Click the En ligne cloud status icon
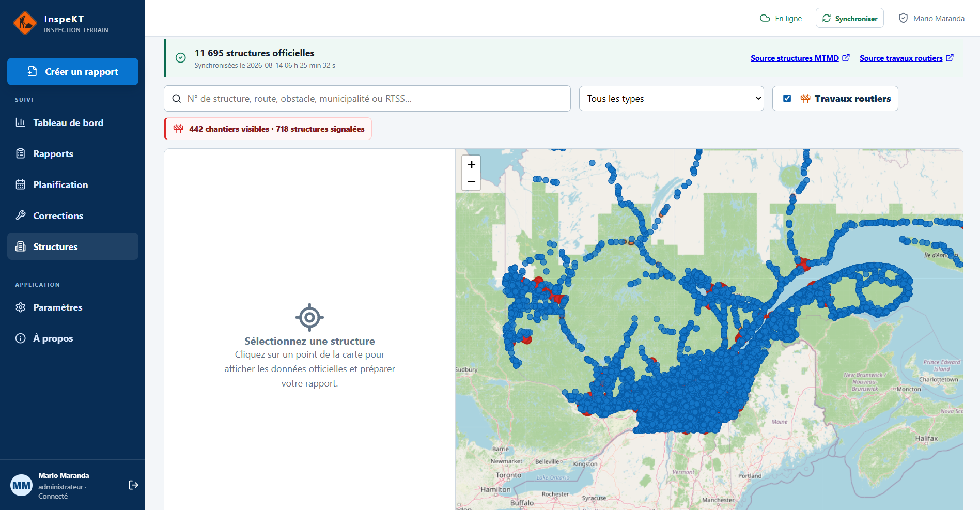Viewport: 980px width, 510px height. [765, 18]
